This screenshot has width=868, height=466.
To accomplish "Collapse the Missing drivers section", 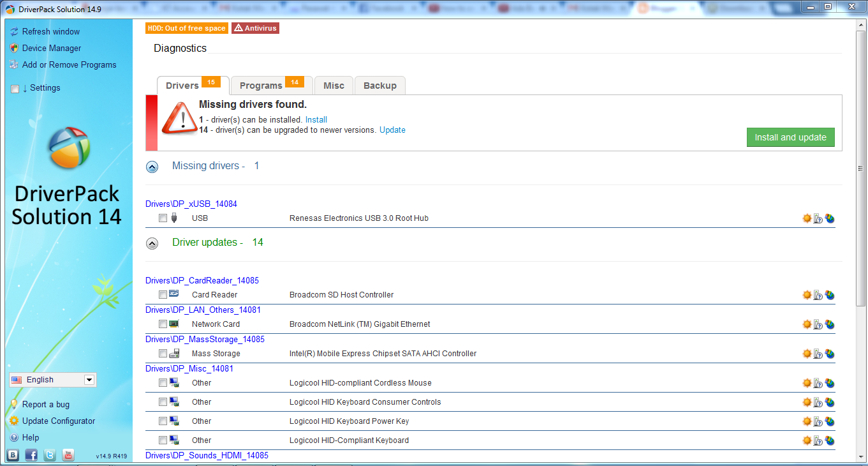I will pos(152,167).
